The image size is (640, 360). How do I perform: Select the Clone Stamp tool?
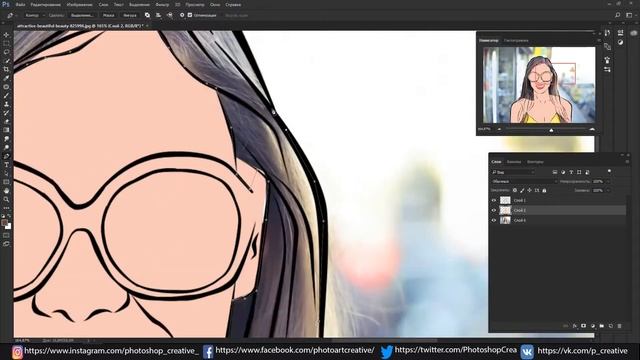pos(6,104)
